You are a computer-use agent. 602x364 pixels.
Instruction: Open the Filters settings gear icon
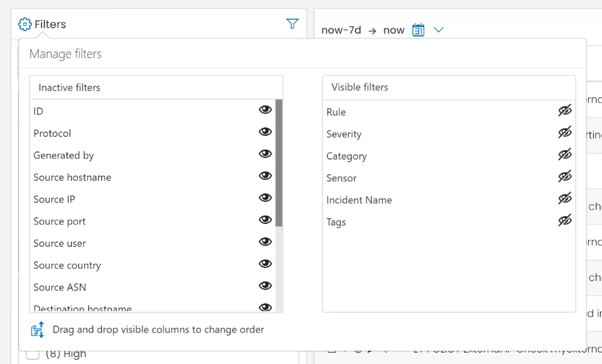pyautogui.click(x=24, y=23)
